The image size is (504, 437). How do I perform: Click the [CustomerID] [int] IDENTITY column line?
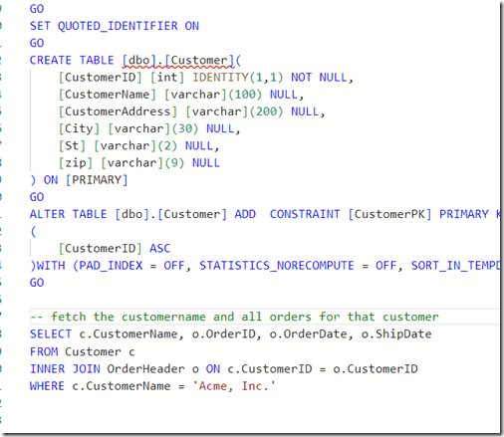206,78
